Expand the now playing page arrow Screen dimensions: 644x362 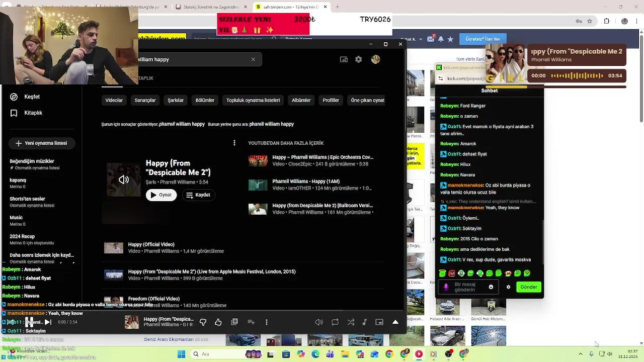(395, 322)
